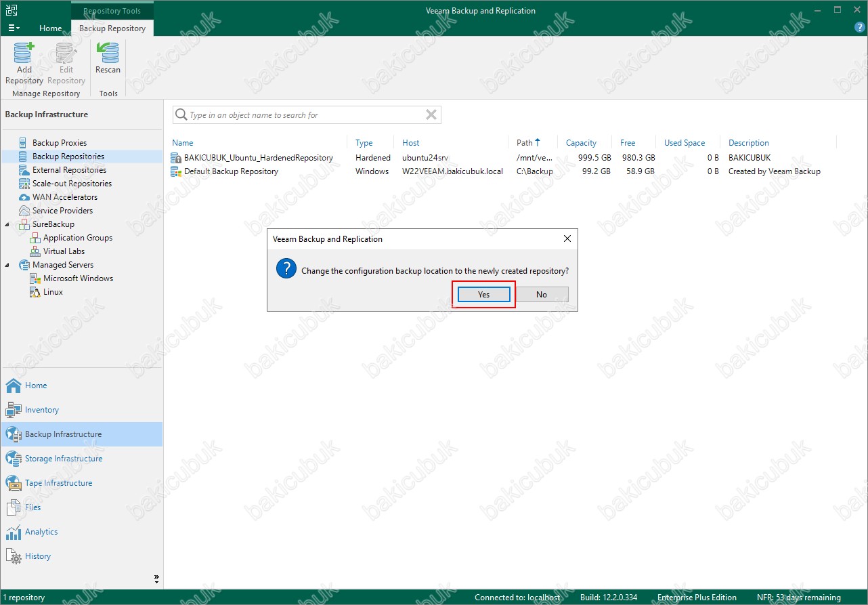Click the History gear icon
The width and height of the screenshot is (868, 605).
tap(14, 556)
